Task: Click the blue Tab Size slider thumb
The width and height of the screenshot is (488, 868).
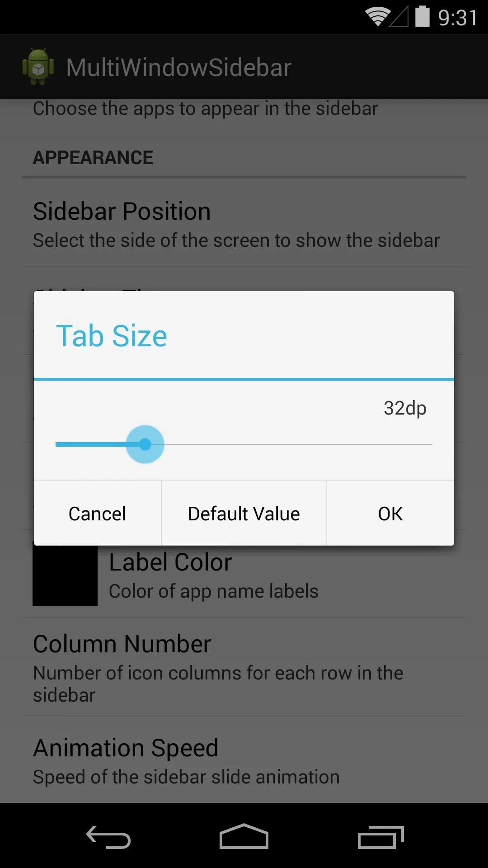Action: [x=145, y=444]
